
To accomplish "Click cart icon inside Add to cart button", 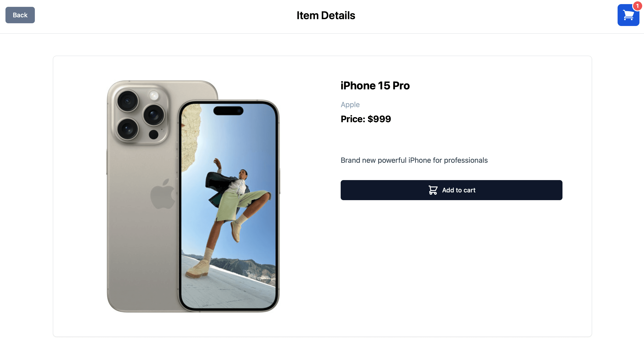I will pyautogui.click(x=433, y=190).
